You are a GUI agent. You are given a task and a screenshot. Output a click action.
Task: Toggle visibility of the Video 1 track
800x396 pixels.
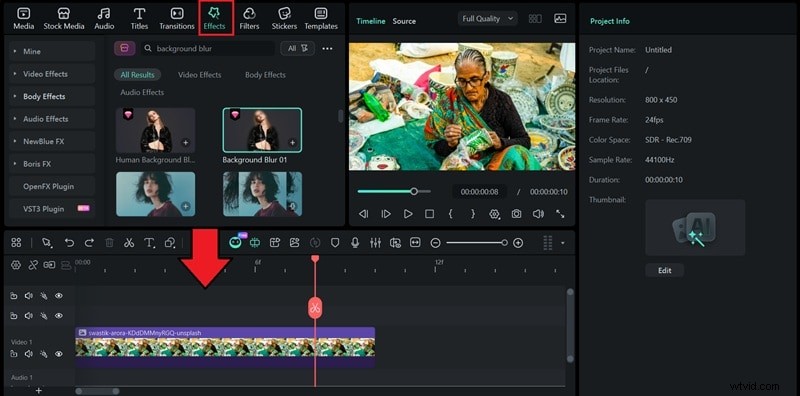pyautogui.click(x=59, y=354)
